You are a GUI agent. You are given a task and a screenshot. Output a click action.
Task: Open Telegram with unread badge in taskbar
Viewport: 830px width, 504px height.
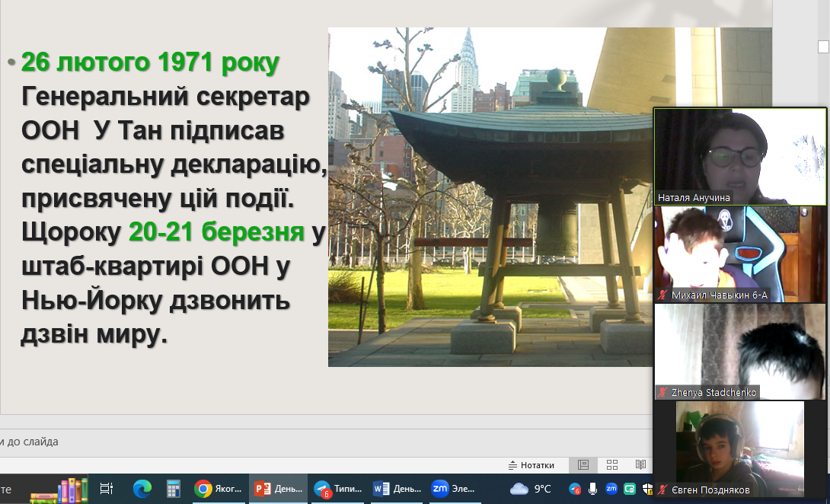tap(337, 489)
